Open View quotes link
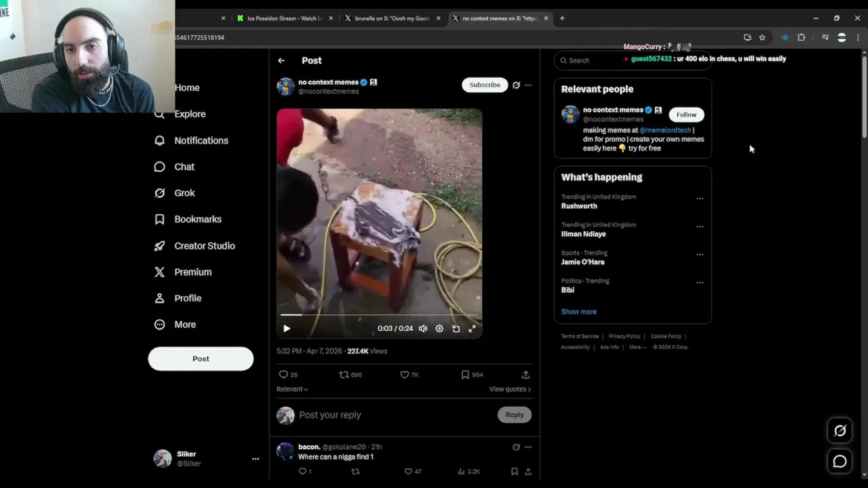The height and width of the screenshot is (488, 868). pyautogui.click(x=510, y=389)
